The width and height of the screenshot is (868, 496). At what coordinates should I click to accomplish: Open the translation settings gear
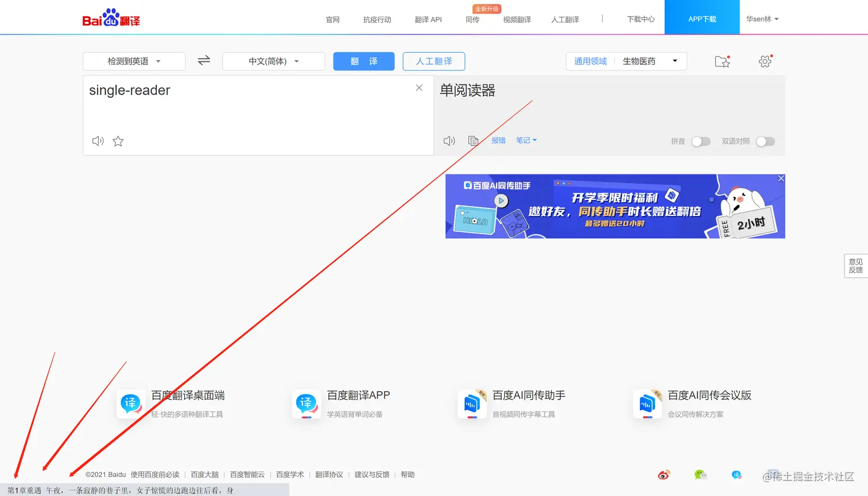pyautogui.click(x=765, y=61)
